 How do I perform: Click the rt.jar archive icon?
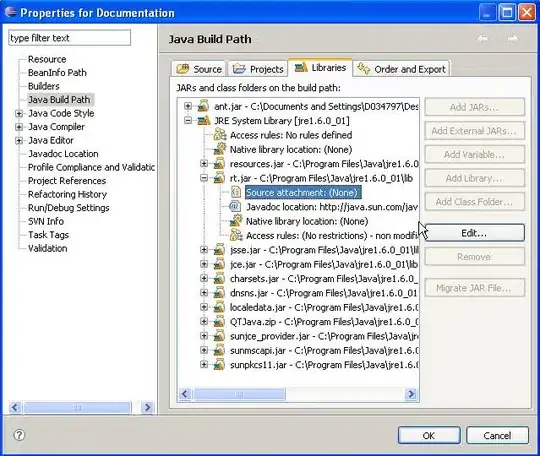click(219, 178)
